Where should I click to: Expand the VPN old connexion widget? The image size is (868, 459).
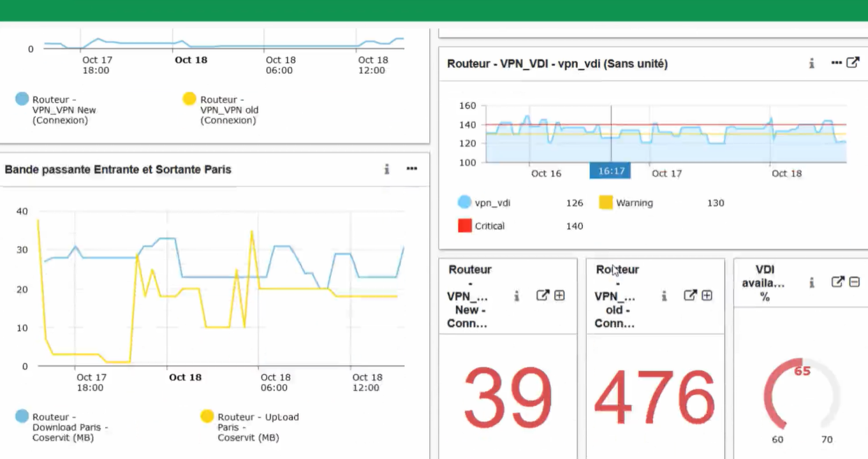707,296
